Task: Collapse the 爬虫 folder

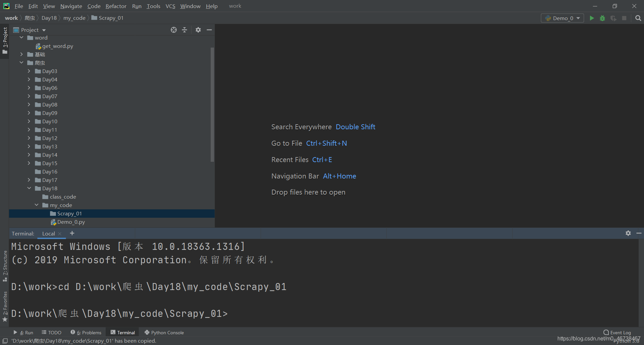Action: [22, 63]
